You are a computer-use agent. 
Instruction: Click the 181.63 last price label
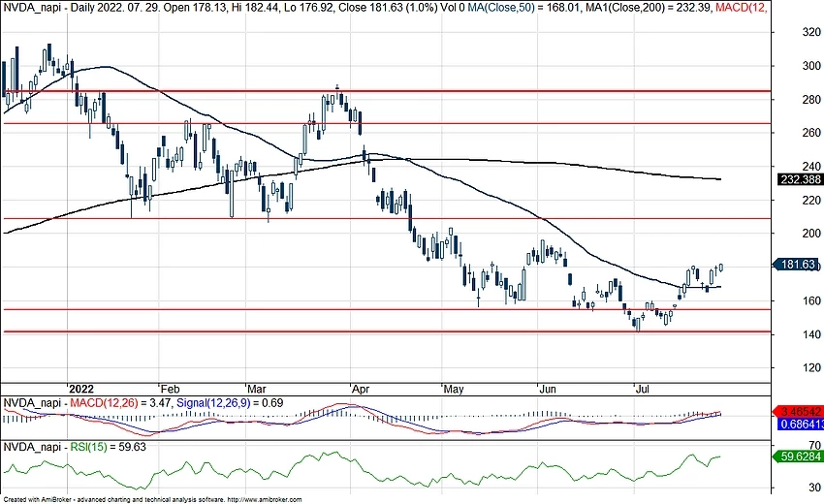[798, 265]
